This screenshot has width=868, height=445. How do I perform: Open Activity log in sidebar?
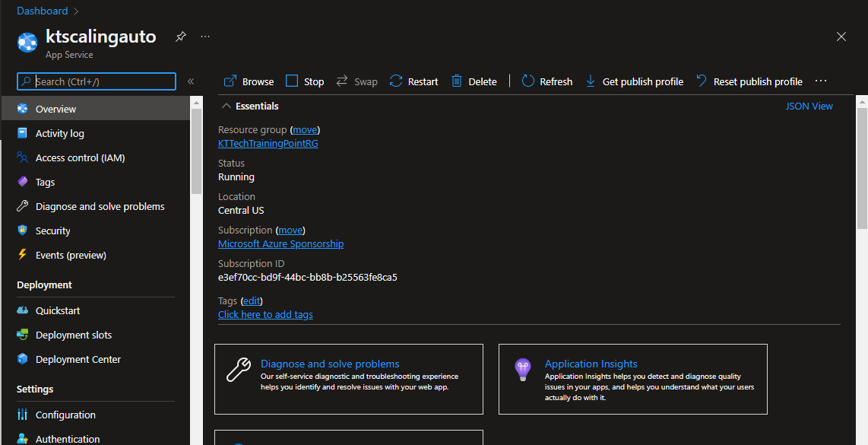(59, 133)
